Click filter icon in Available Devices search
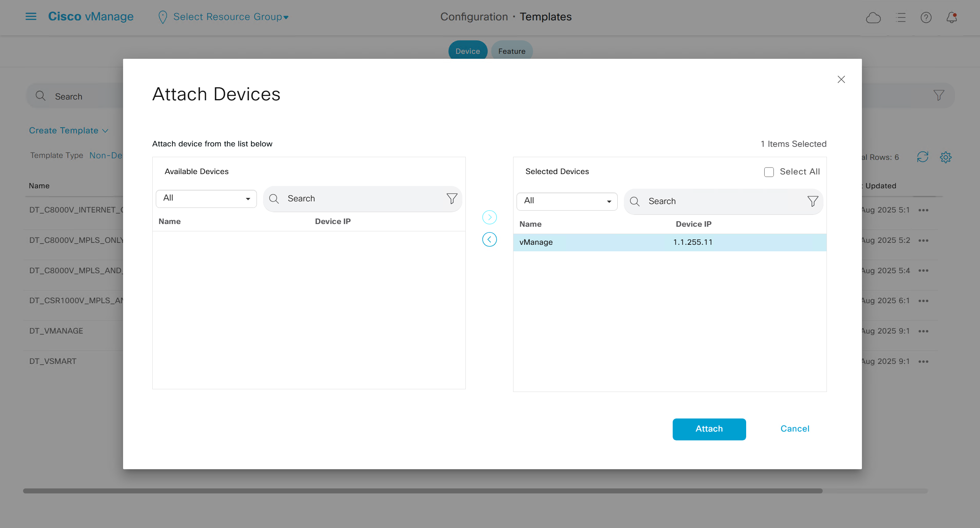 tap(452, 199)
